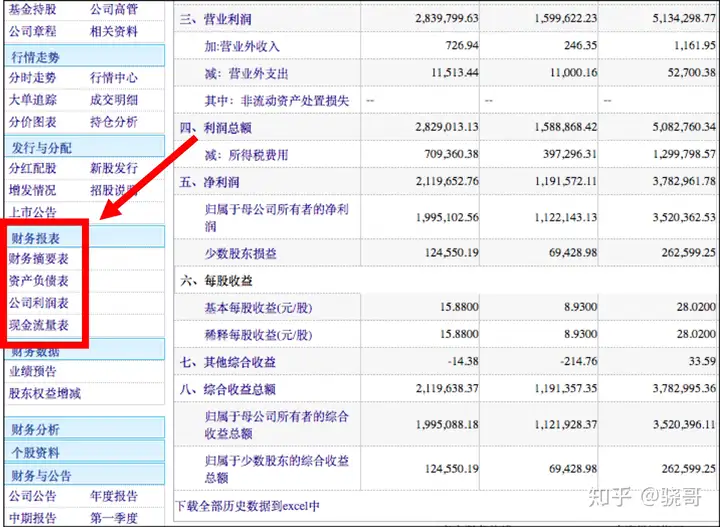Image resolution: width=720 pixels, height=527 pixels.
Task: Open the 大单追踪 link
Action: [x=32, y=100]
